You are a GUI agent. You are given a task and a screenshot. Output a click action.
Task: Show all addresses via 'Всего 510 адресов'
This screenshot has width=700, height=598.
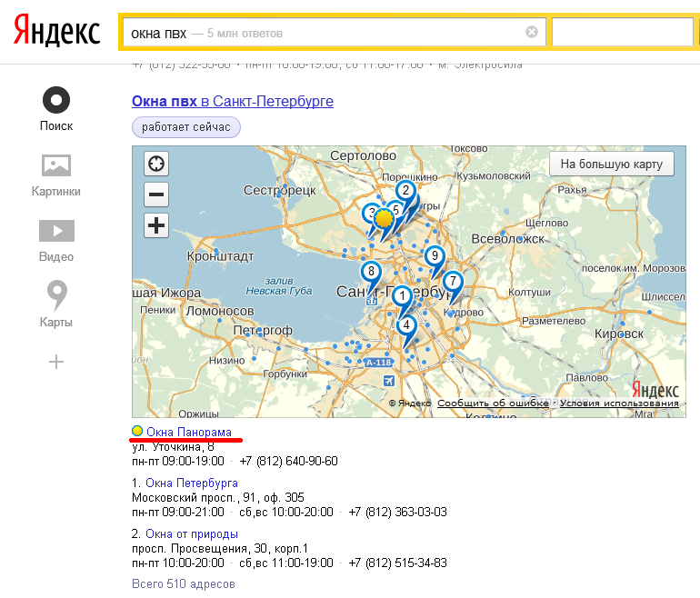(184, 583)
